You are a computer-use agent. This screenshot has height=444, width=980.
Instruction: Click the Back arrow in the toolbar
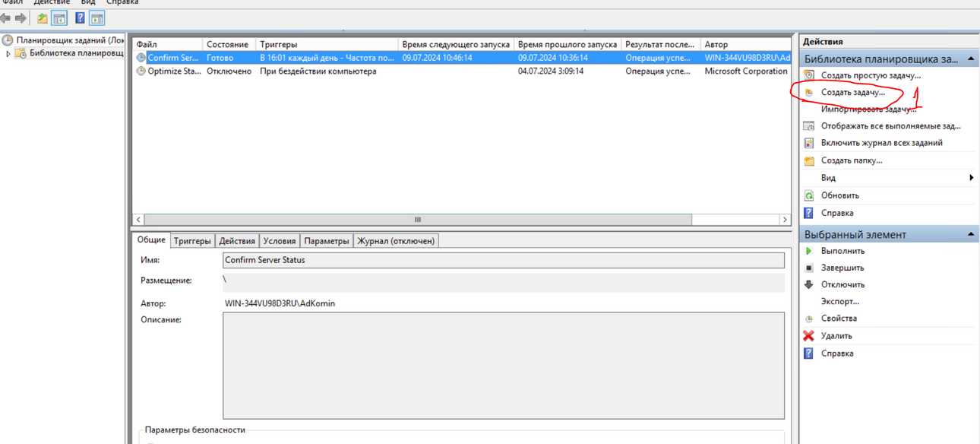(x=5, y=18)
